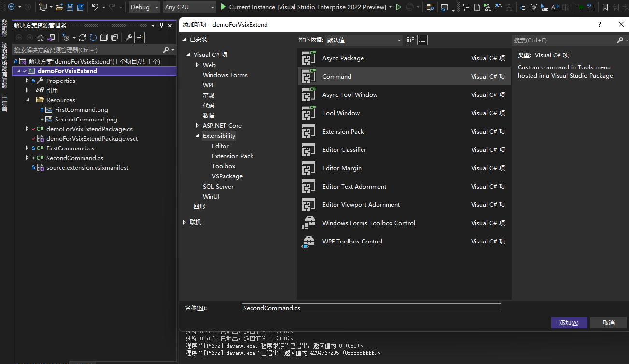
Task: Select the Editor Margin template
Action: coord(404,168)
